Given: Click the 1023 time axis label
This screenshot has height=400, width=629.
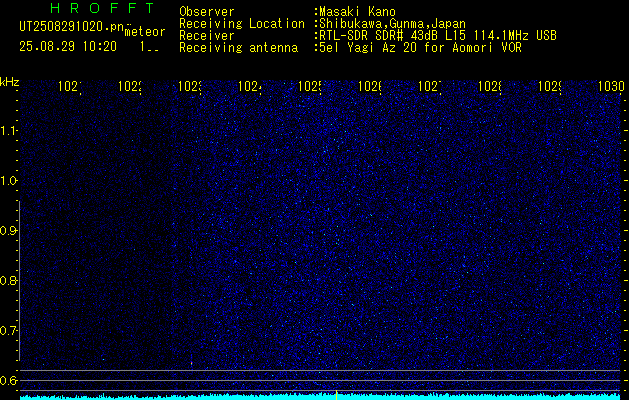Looking at the screenshot, I should 190,86.
